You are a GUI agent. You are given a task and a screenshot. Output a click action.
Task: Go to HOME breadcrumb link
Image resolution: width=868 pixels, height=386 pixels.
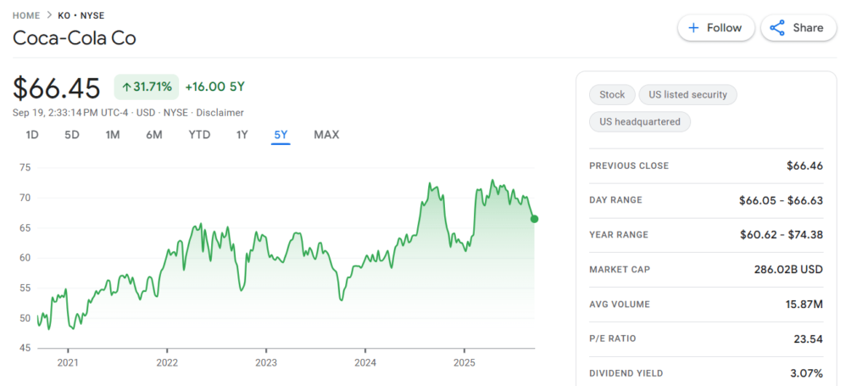pos(26,15)
